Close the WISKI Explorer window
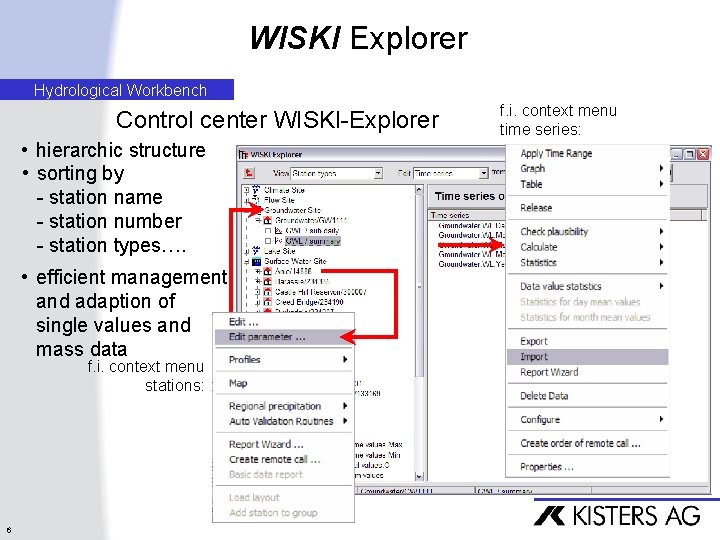720x540 pixels. pos(703,154)
